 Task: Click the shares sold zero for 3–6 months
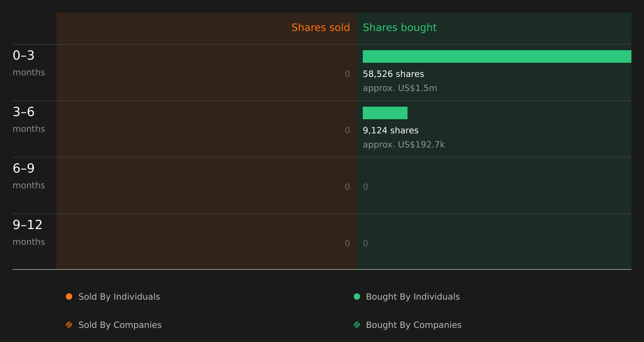(347, 131)
